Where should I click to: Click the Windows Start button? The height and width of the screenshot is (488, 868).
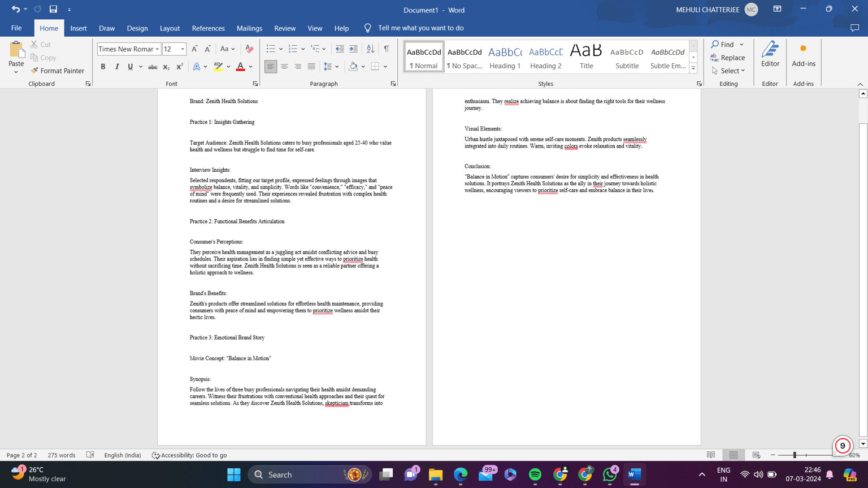tap(234, 474)
